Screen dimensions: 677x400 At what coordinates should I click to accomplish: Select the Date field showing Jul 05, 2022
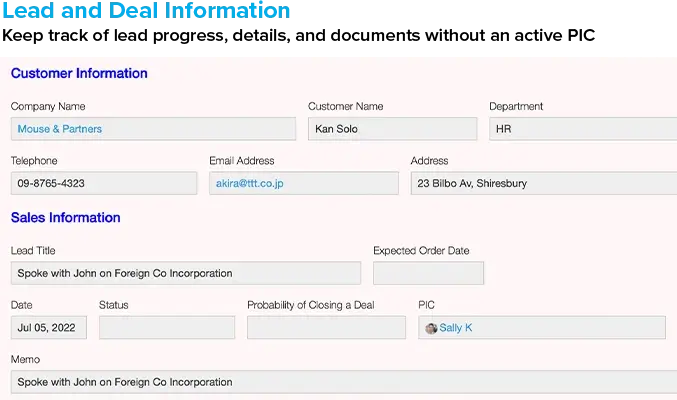[x=49, y=328]
